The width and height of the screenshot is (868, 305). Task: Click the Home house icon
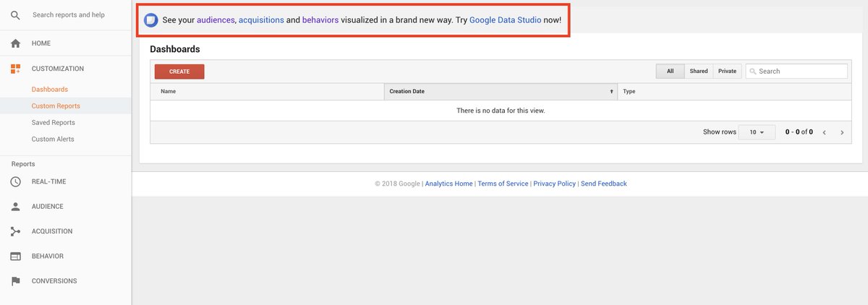pos(15,43)
